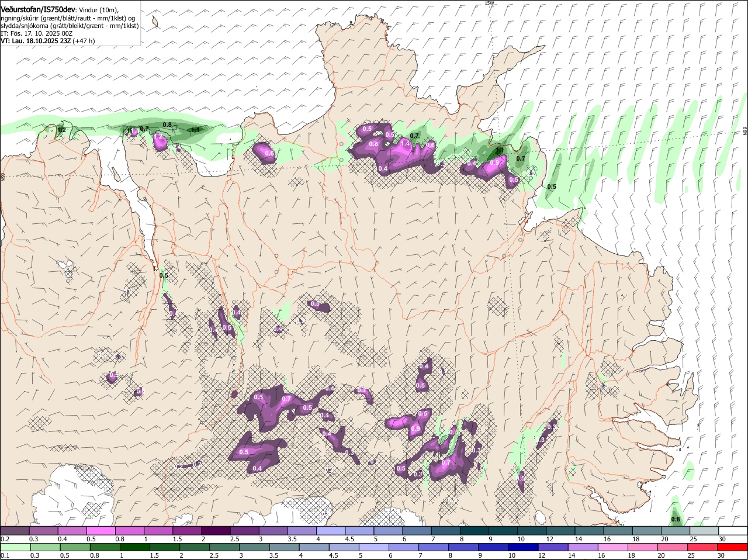Select the lower legend swatch between 5 and 6

click(x=375, y=547)
